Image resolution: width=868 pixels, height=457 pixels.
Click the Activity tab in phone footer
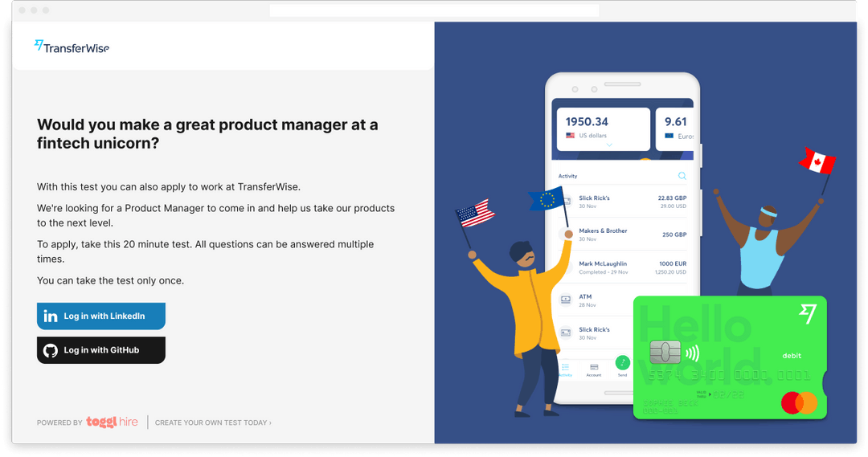[x=565, y=370]
